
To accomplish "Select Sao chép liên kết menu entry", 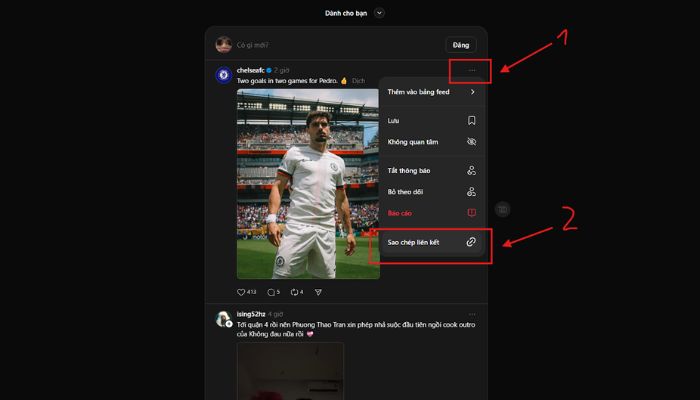I will (x=432, y=242).
